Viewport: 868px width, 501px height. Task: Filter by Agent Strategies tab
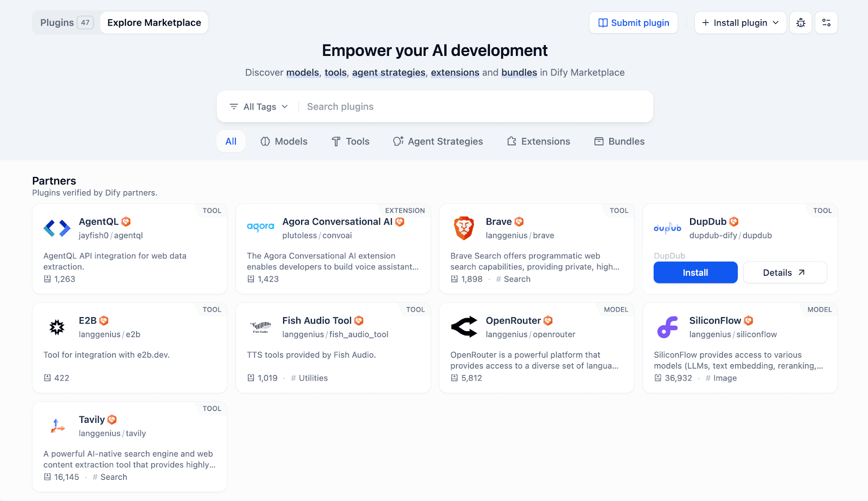click(x=438, y=142)
